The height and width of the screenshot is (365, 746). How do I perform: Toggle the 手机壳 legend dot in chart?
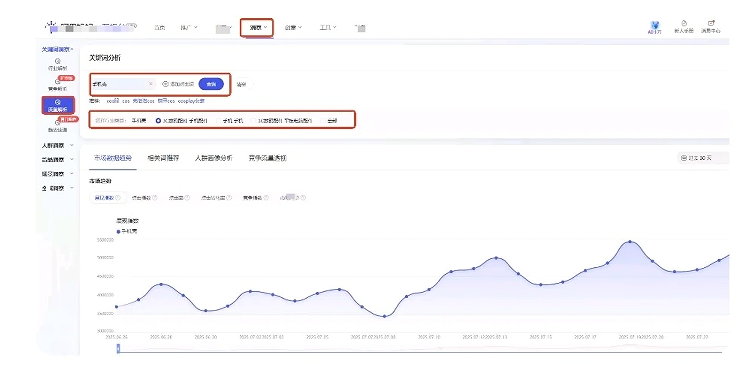point(118,231)
